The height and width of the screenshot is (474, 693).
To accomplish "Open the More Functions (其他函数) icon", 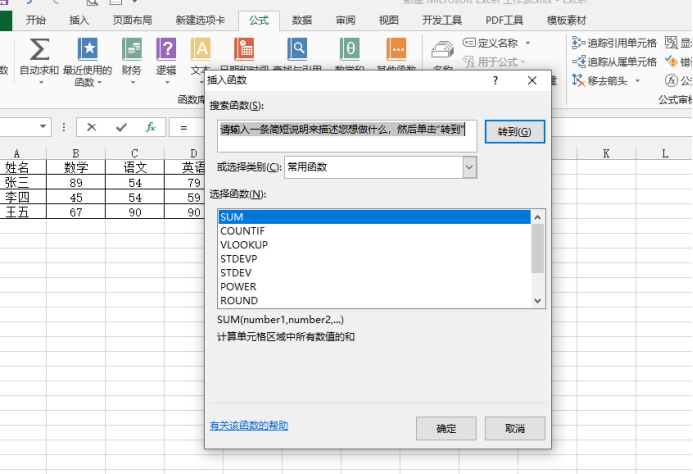I will coord(396,49).
